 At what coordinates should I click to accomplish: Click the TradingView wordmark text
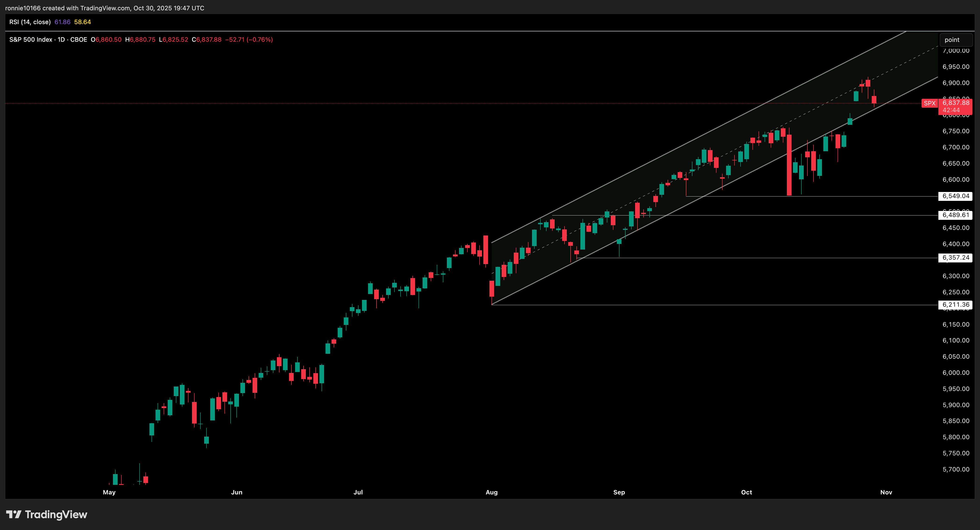(56, 514)
